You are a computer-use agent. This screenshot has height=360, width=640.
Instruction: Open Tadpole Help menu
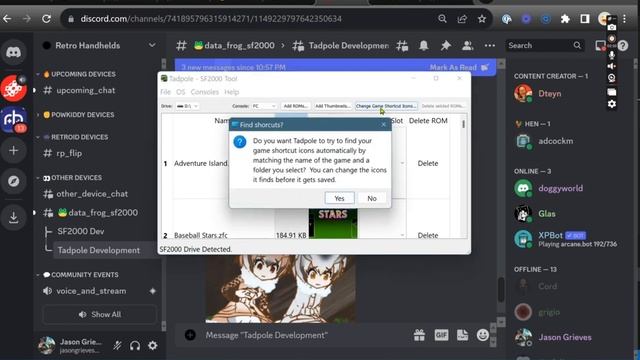pos(231,92)
